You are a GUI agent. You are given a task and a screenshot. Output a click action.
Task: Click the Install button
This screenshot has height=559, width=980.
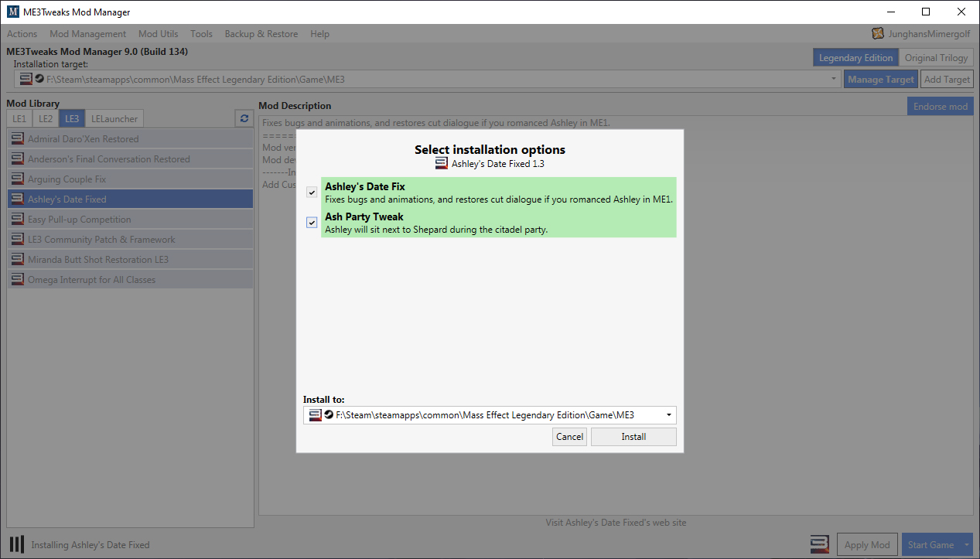pos(633,437)
